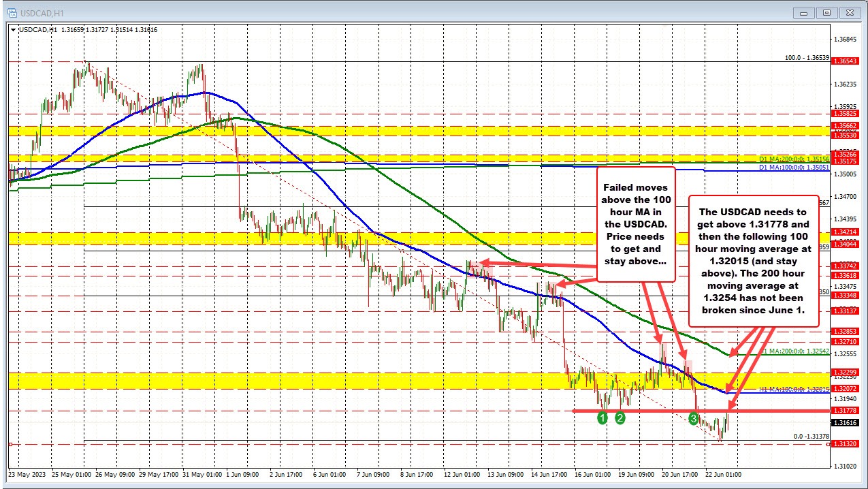Click the Fibonacci label 0.0 - 1.31378

(x=811, y=436)
